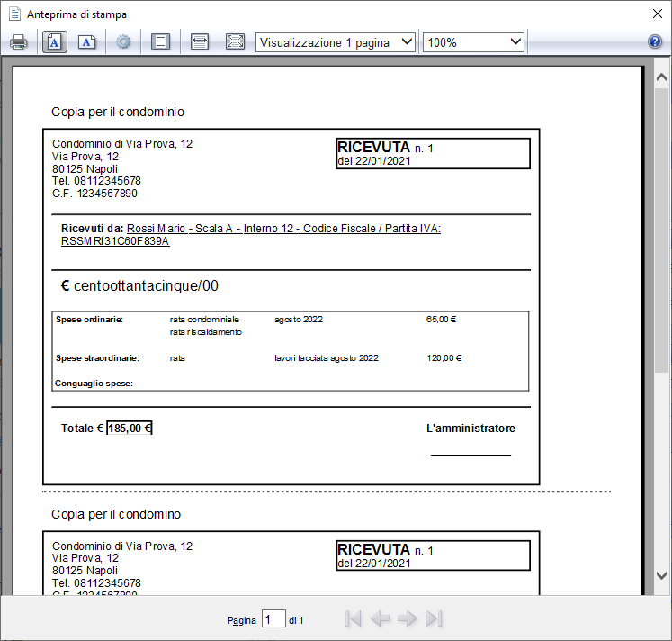The width and height of the screenshot is (672, 641).
Task: Fit page to width icon
Action: 200,42
